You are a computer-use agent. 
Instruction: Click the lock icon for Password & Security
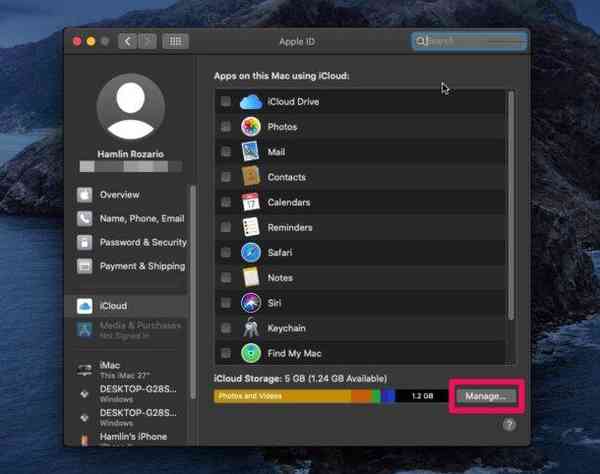(x=85, y=243)
